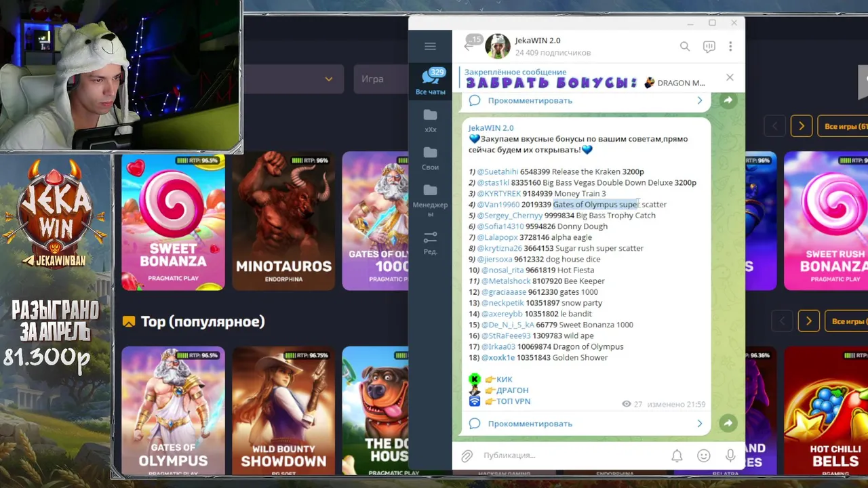Expand the casino dropdown with orange chevron

pos(329,79)
